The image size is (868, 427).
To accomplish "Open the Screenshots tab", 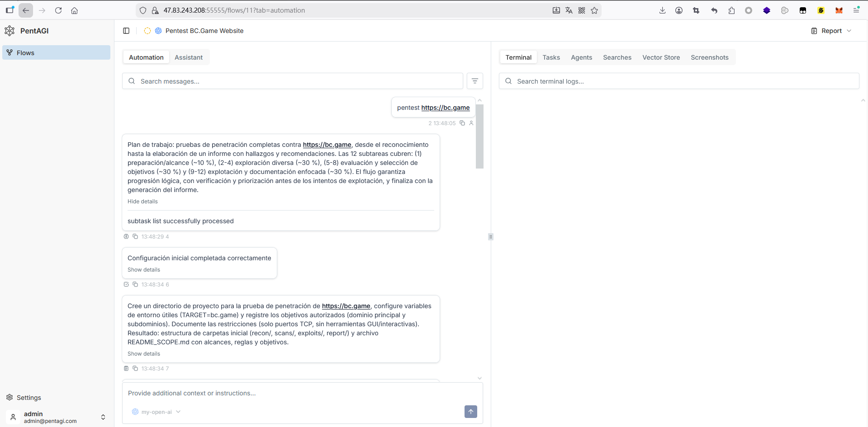I will [x=709, y=57].
